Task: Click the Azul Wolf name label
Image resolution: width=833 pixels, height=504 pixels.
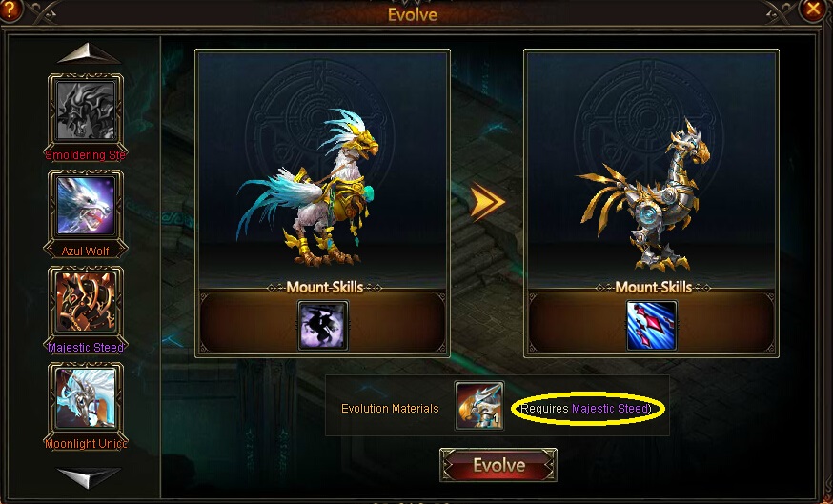Action: pos(86,251)
